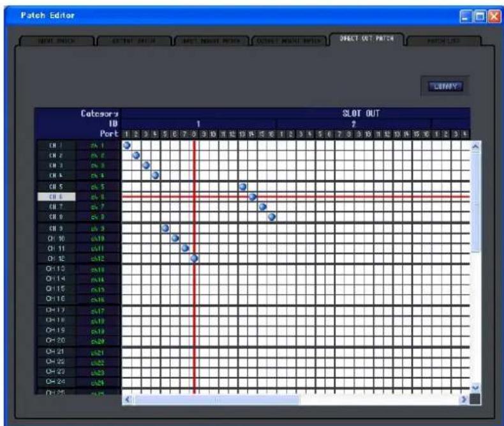Select the CH 13 channel label
The width and height of the screenshot is (504, 426).
(57, 269)
